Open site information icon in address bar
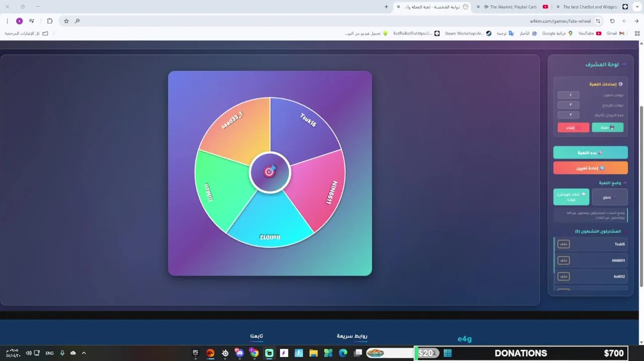The image size is (644, 361). [598, 21]
